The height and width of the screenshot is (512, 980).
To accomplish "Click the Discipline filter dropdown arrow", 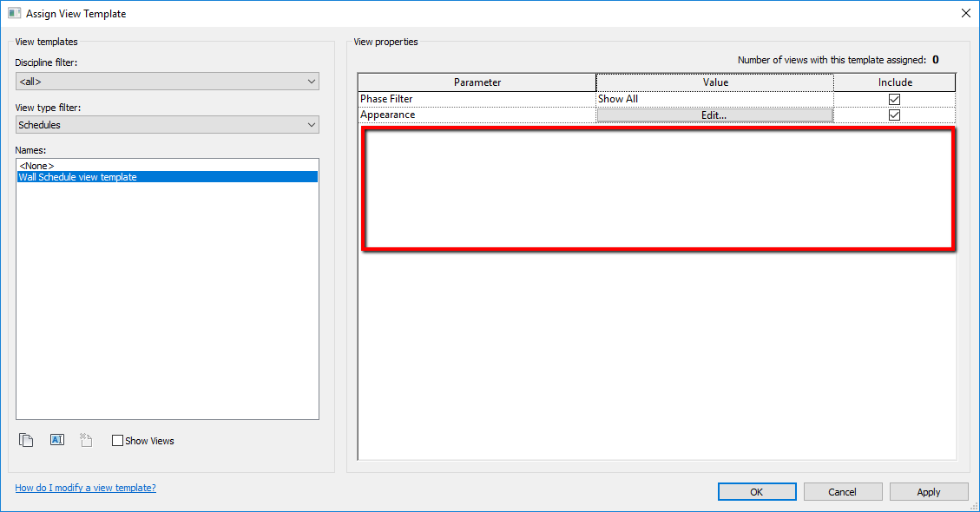I will pos(312,81).
